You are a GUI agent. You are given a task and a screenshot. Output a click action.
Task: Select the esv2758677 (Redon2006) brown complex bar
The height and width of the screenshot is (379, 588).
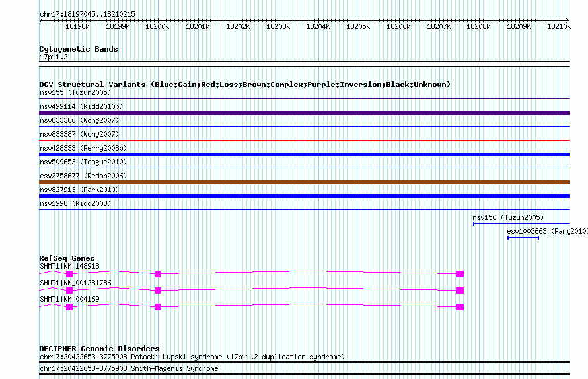tap(304, 182)
